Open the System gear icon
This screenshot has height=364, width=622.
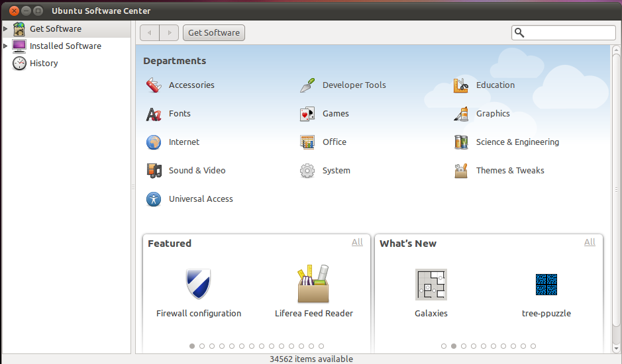click(x=307, y=171)
